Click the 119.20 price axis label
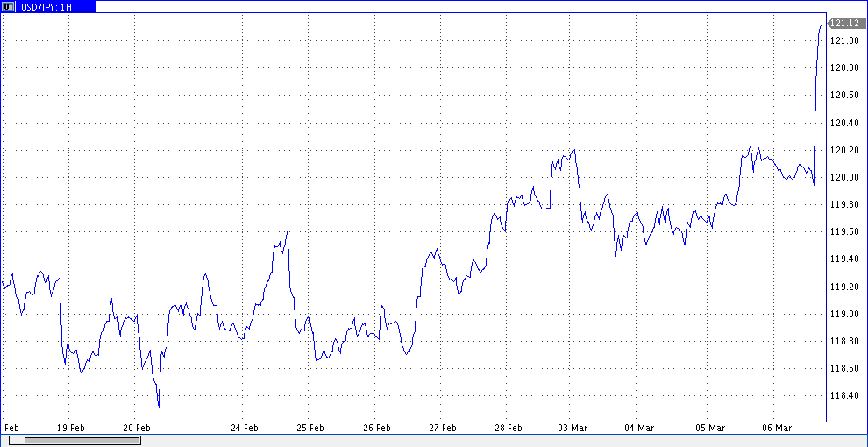Image resolution: width=868 pixels, height=447 pixels. pyautogui.click(x=844, y=287)
